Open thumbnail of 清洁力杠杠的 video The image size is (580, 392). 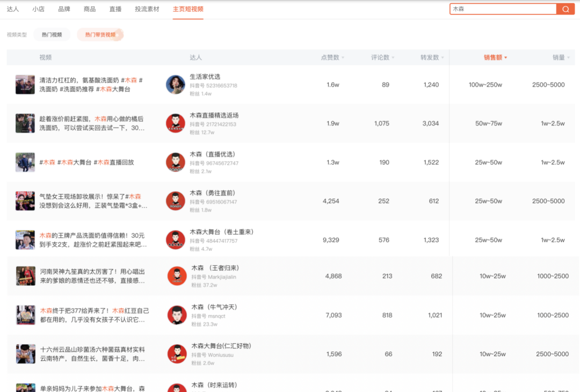(x=25, y=85)
